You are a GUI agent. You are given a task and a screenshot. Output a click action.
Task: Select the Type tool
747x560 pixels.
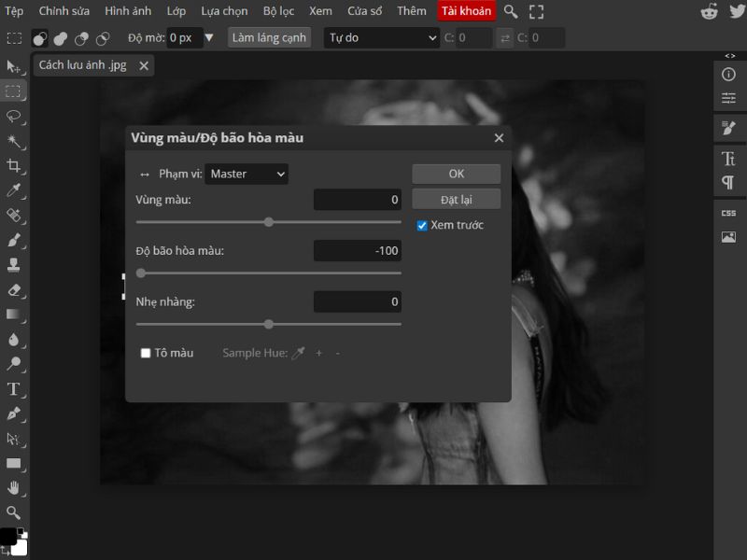point(13,389)
